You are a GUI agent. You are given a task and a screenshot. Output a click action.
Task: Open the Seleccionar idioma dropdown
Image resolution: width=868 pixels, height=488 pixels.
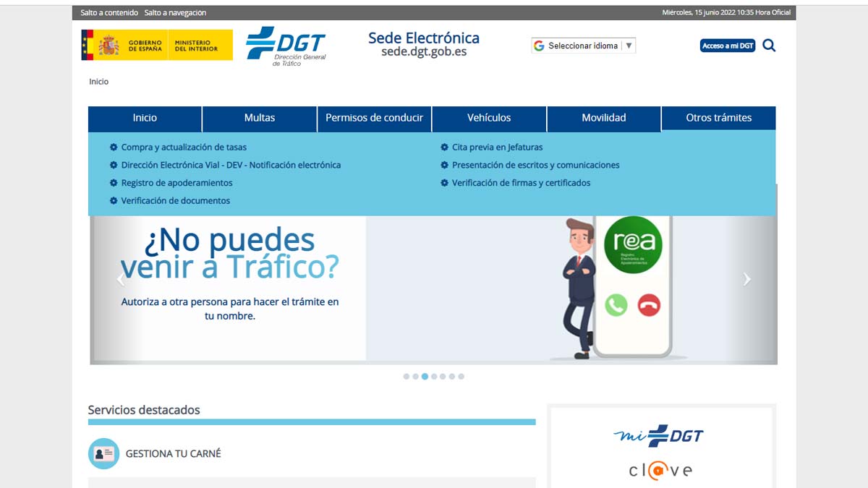583,46
